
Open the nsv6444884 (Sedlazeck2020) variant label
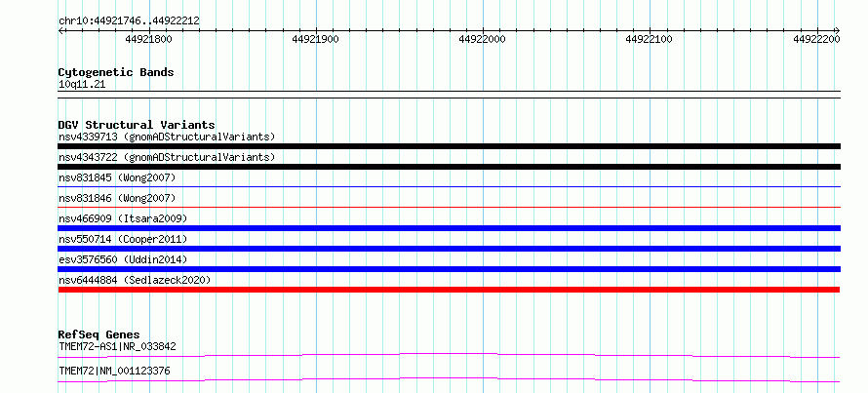point(135,280)
